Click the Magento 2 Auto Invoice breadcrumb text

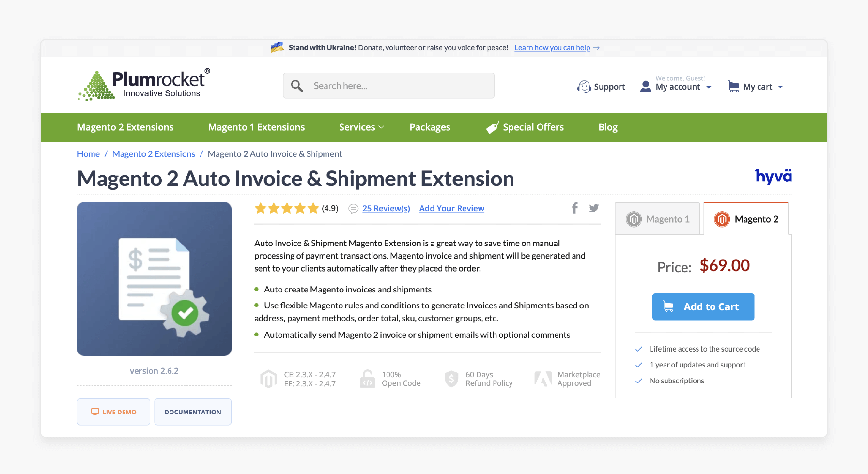click(x=275, y=154)
